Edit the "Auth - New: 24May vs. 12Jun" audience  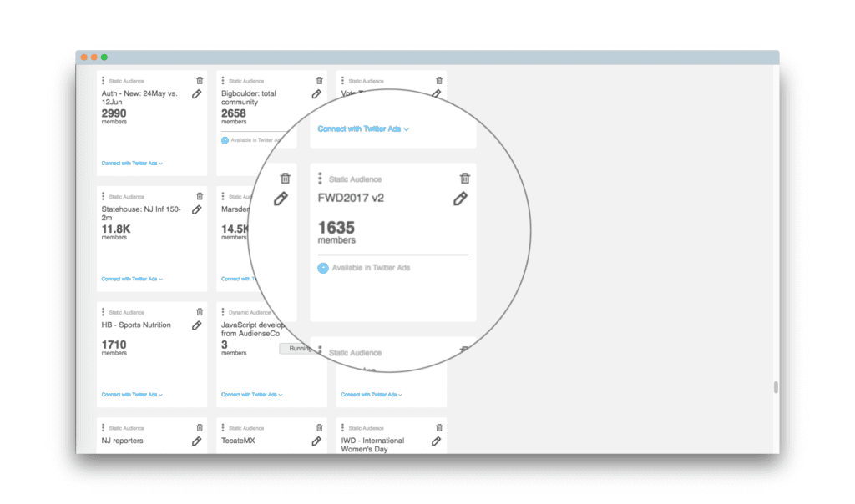(x=197, y=94)
